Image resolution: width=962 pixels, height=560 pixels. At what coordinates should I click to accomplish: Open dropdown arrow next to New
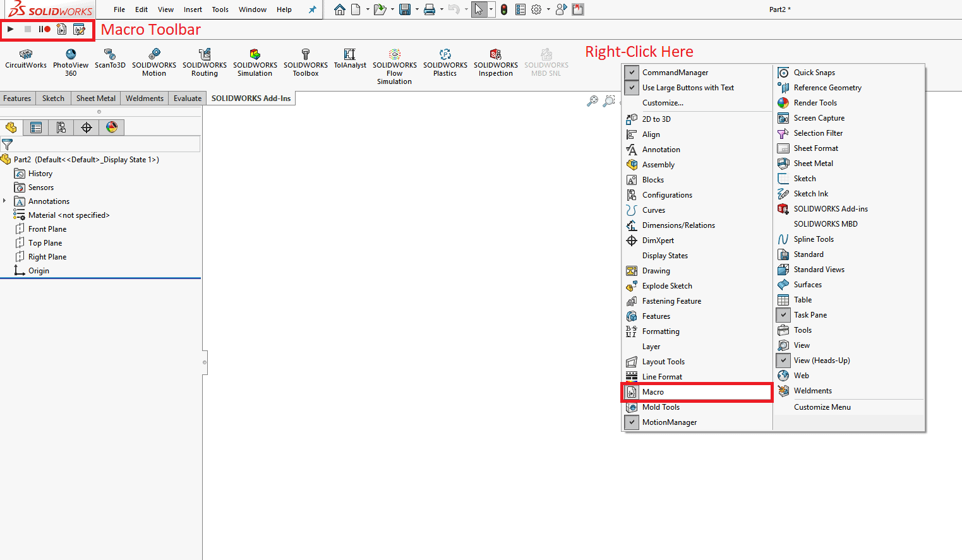pos(368,9)
